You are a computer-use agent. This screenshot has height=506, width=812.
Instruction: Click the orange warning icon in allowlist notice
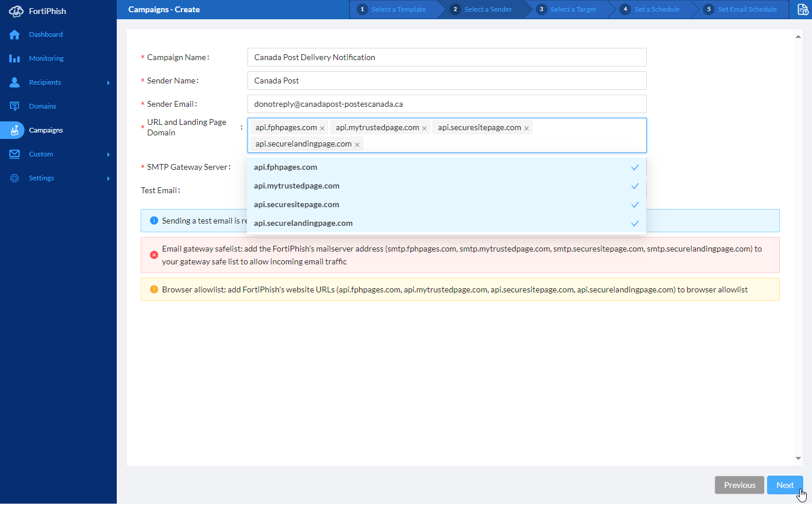pyautogui.click(x=154, y=289)
